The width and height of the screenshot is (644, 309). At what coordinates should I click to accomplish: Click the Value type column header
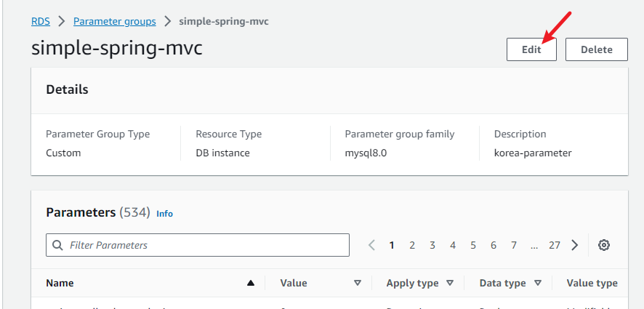592,283
